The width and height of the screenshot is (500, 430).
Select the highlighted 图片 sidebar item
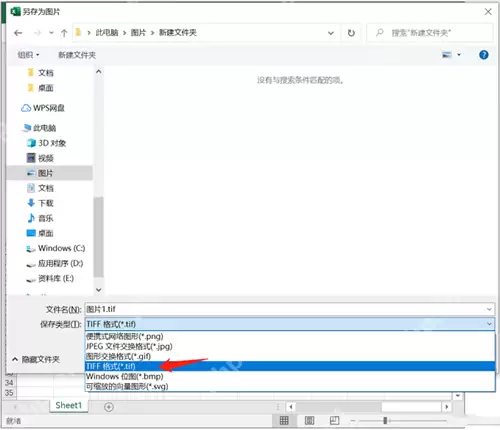pyautogui.click(x=49, y=173)
